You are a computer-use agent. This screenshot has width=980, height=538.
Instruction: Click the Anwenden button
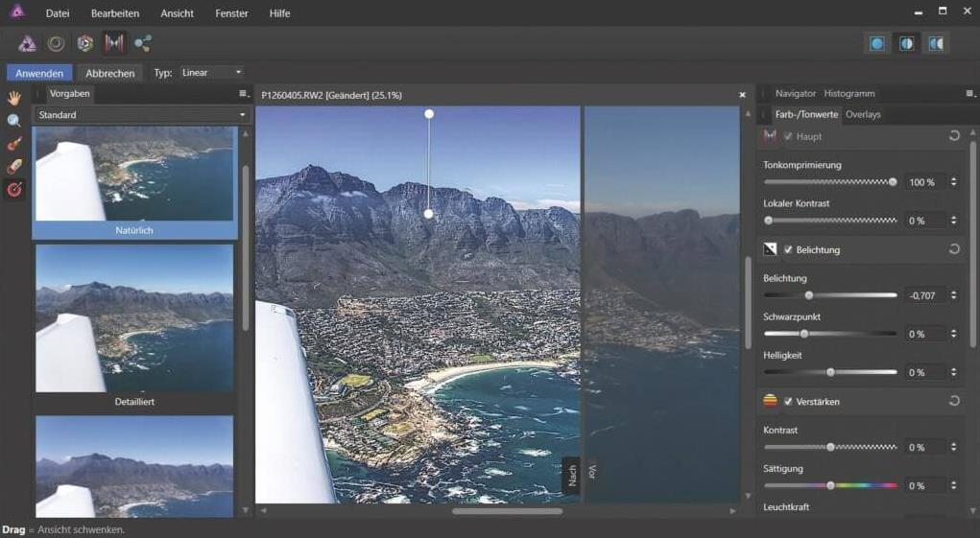pos(40,73)
